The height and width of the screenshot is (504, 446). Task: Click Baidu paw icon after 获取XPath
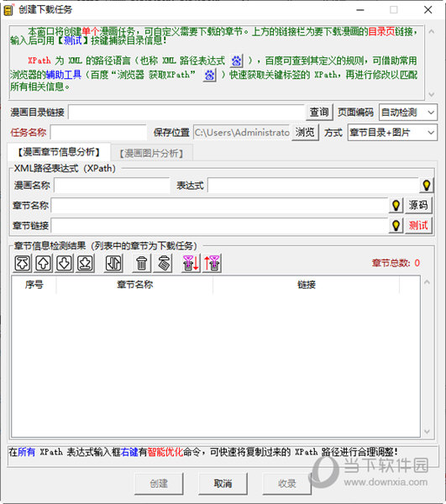point(209,75)
